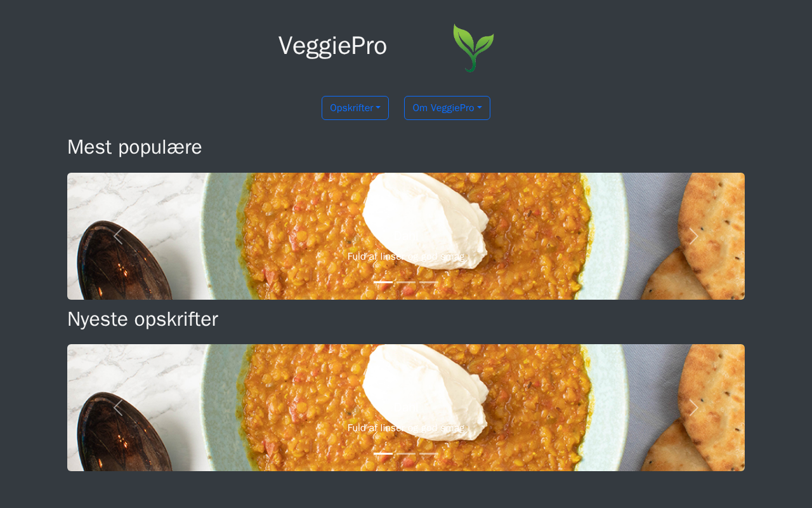This screenshot has height=508, width=812.
Task: Click the caption in Mest populære slide
Action: pyautogui.click(x=406, y=257)
